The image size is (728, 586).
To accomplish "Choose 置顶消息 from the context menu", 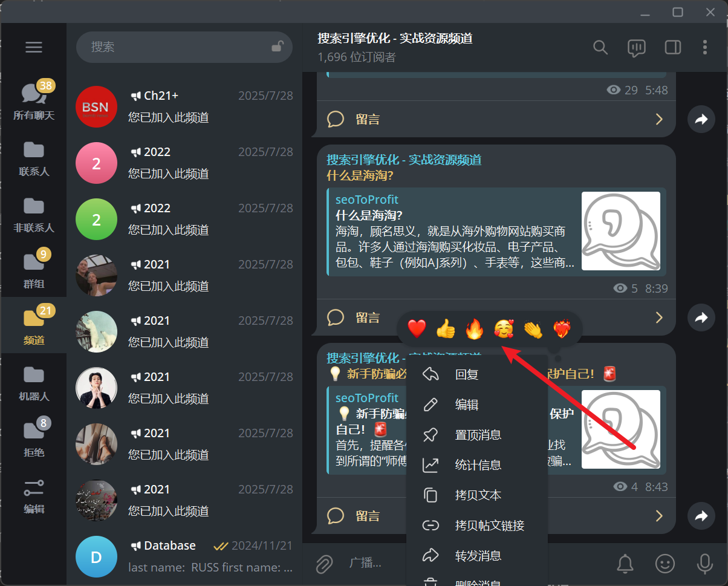I will pyautogui.click(x=478, y=435).
